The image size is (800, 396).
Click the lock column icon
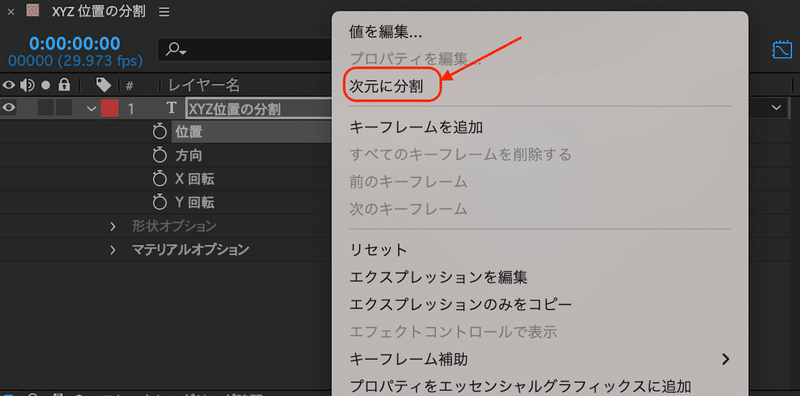point(64,85)
